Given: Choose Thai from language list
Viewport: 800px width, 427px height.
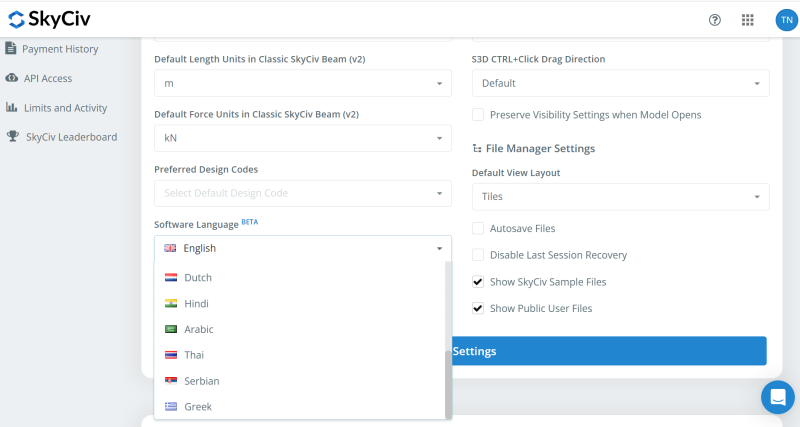Looking at the screenshot, I should click(299, 355).
